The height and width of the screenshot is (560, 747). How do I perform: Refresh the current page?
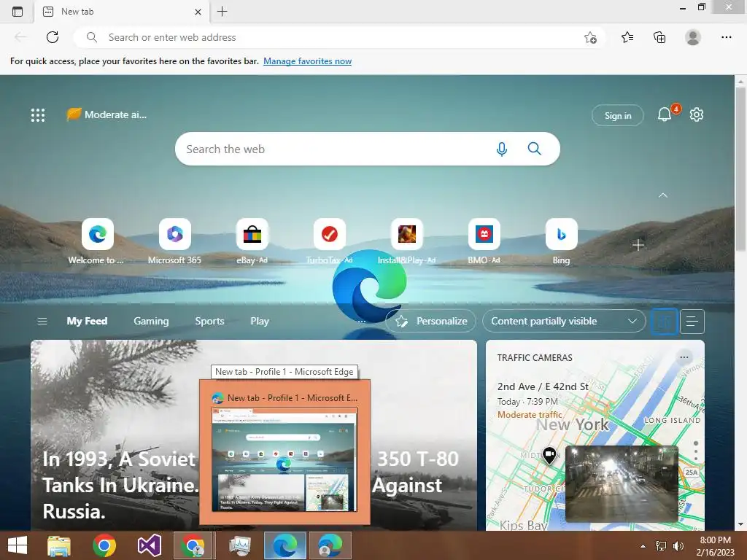click(53, 37)
